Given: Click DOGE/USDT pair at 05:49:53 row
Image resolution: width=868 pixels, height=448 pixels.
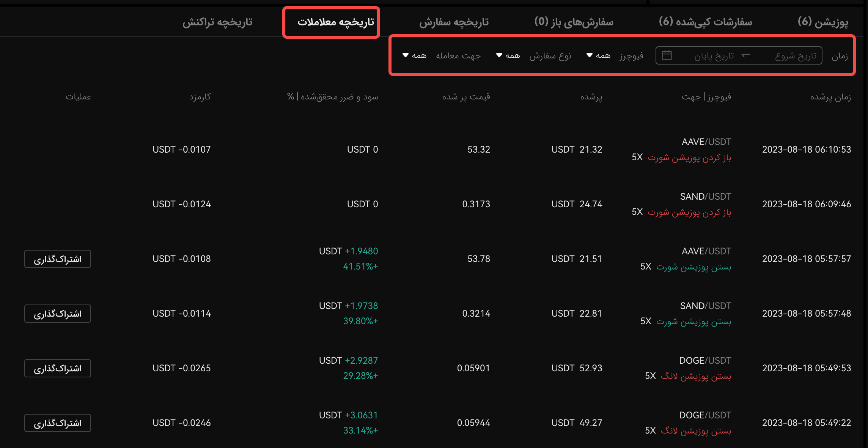Looking at the screenshot, I should click(x=705, y=361).
